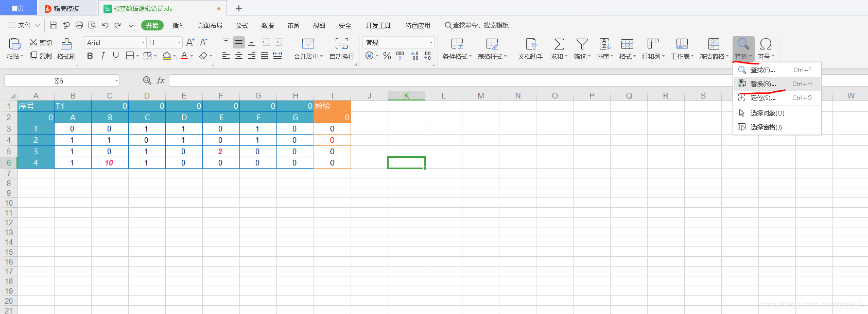
Task: Expand the Conditional Formatting (条件格式) dropdown
Action: click(x=470, y=57)
